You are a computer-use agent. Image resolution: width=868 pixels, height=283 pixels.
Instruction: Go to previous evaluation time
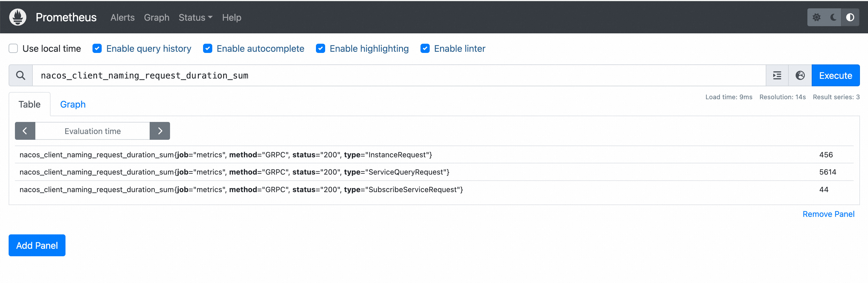pyautogui.click(x=25, y=131)
